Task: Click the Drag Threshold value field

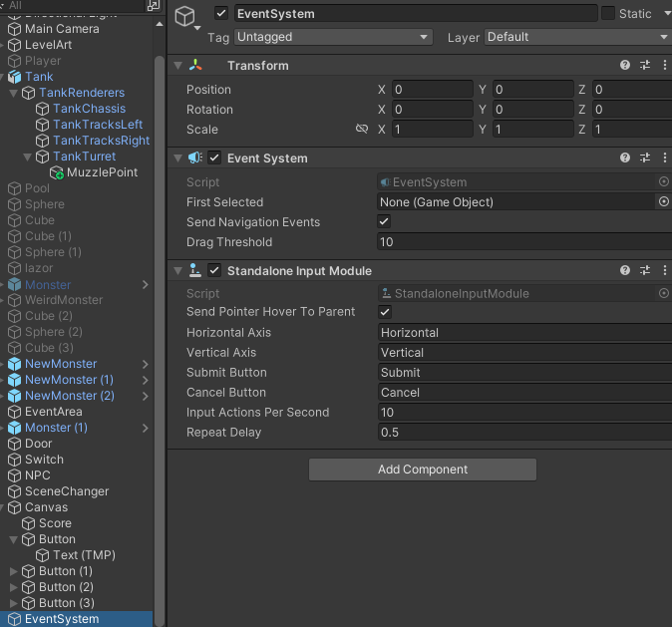Action: tap(524, 241)
